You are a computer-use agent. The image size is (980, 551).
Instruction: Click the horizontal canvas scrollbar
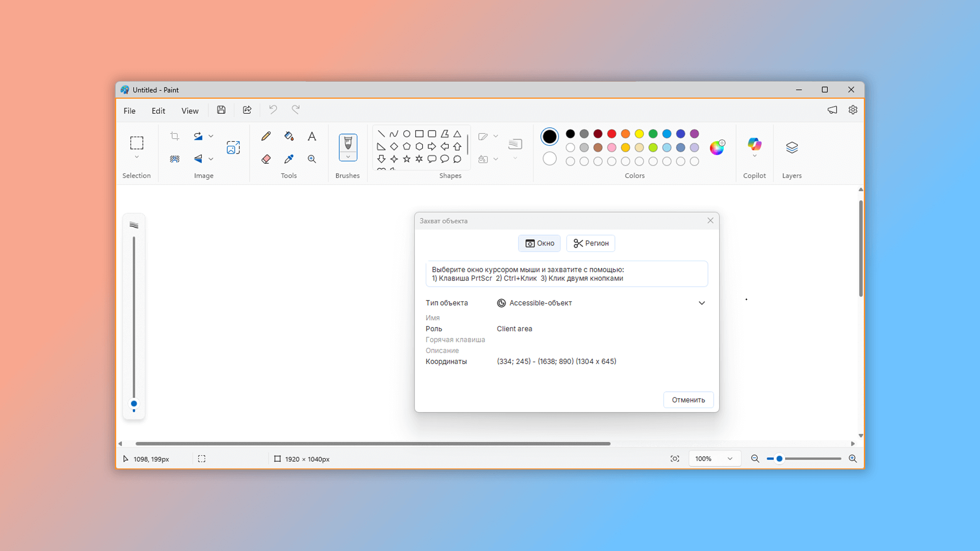click(373, 444)
